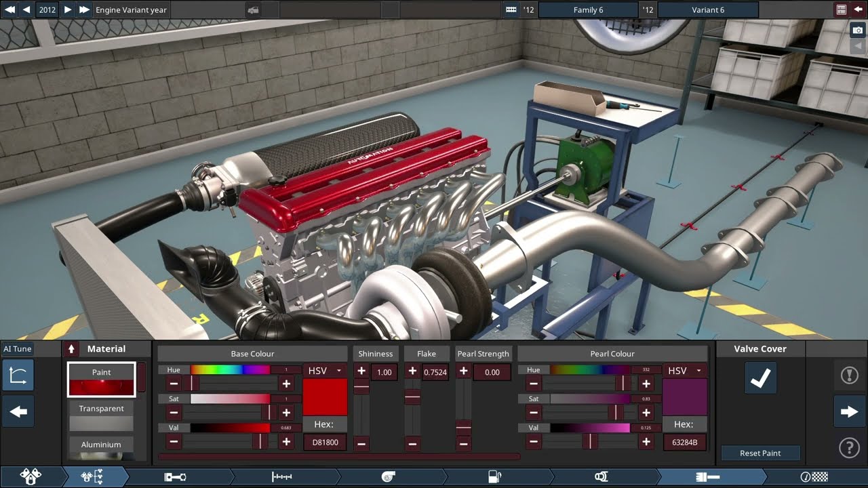
Task: Click the 2012 year field
Action: pos(47,10)
